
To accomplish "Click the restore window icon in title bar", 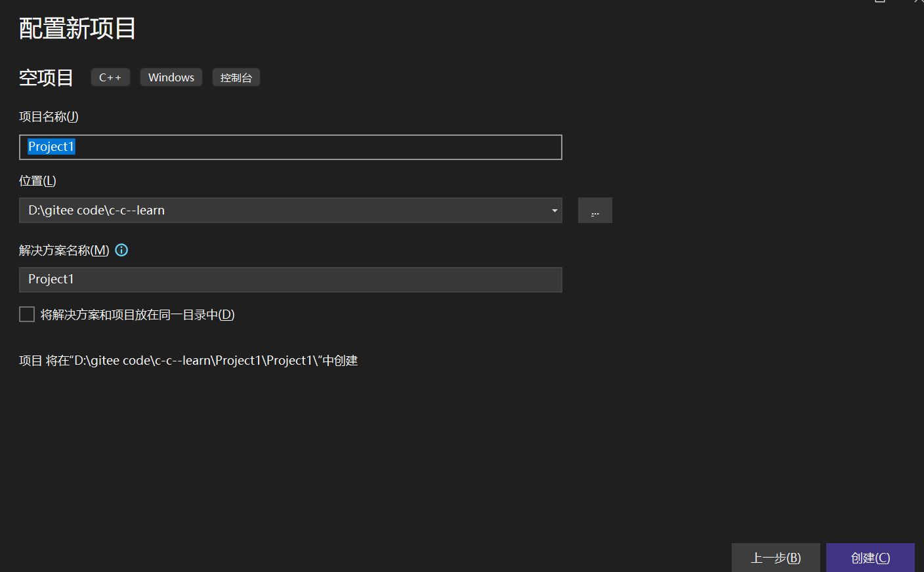I will tap(879, 2).
